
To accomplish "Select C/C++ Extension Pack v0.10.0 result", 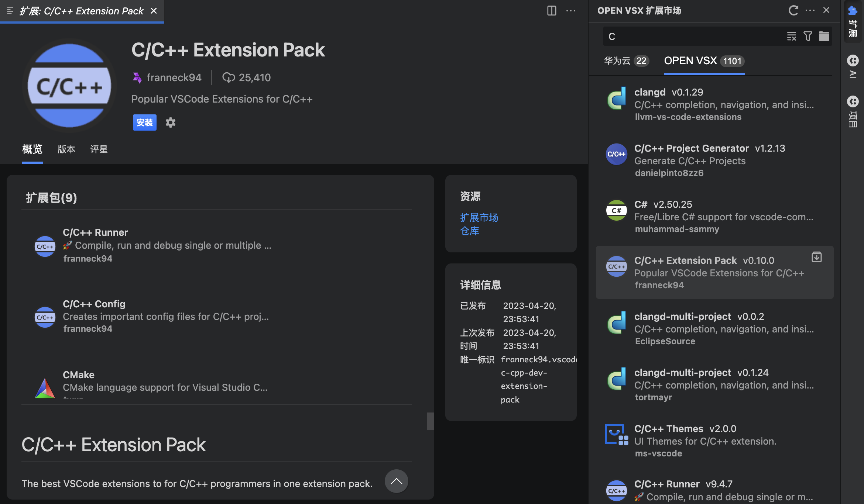I will 714,272.
